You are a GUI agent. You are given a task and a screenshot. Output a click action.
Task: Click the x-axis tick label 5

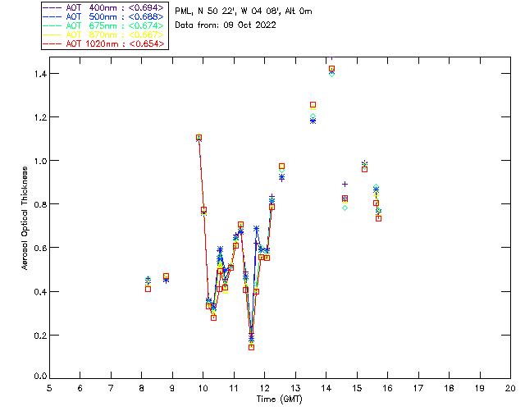[49, 388]
